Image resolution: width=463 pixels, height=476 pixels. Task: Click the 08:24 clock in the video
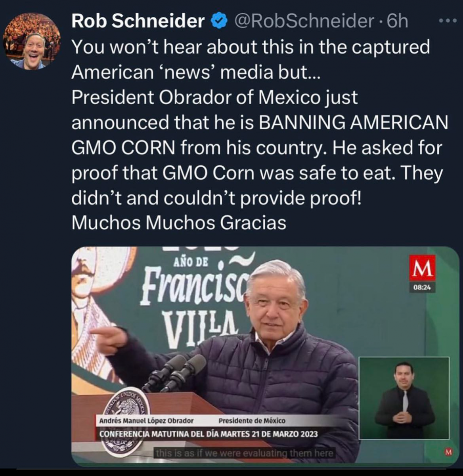[422, 287]
